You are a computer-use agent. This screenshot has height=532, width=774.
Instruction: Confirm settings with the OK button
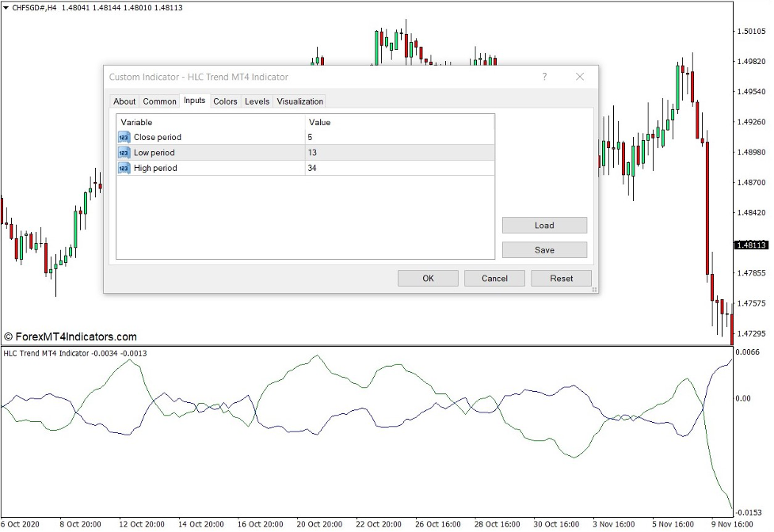428,278
